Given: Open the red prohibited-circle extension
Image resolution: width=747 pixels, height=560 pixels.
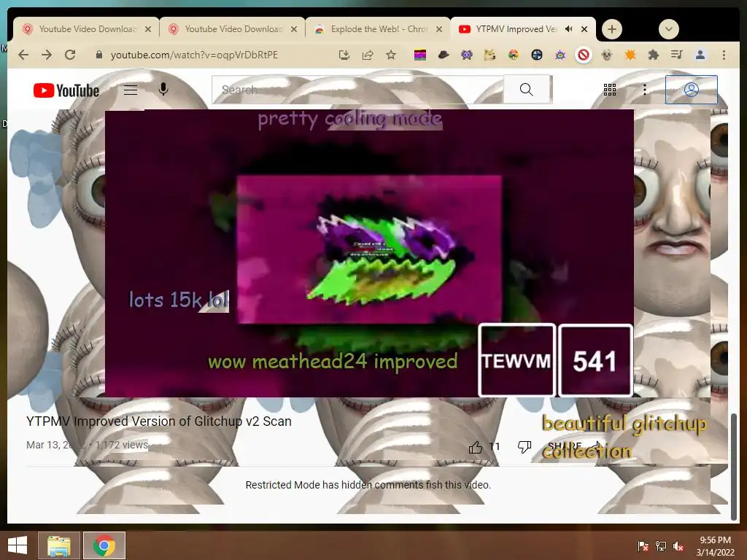Looking at the screenshot, I should (x=584, y=55).
